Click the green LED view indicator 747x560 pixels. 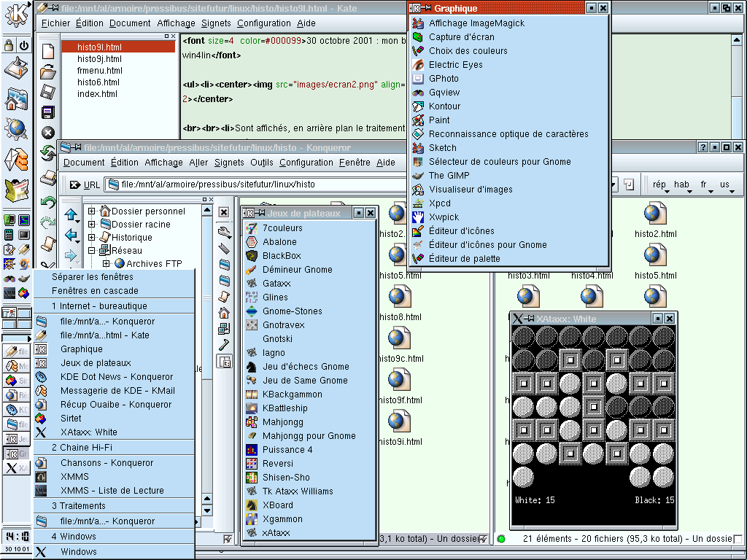tap(501, 539)
